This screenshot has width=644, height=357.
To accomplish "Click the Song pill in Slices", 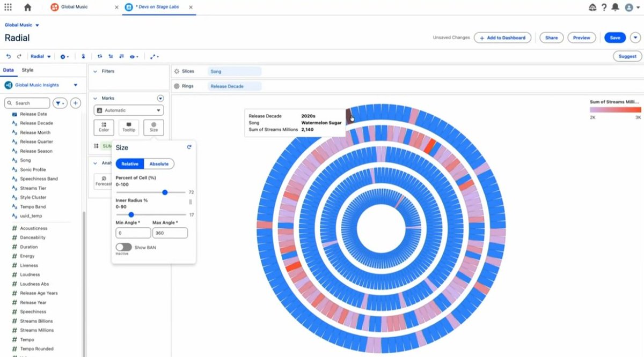I will coord(235,71).
